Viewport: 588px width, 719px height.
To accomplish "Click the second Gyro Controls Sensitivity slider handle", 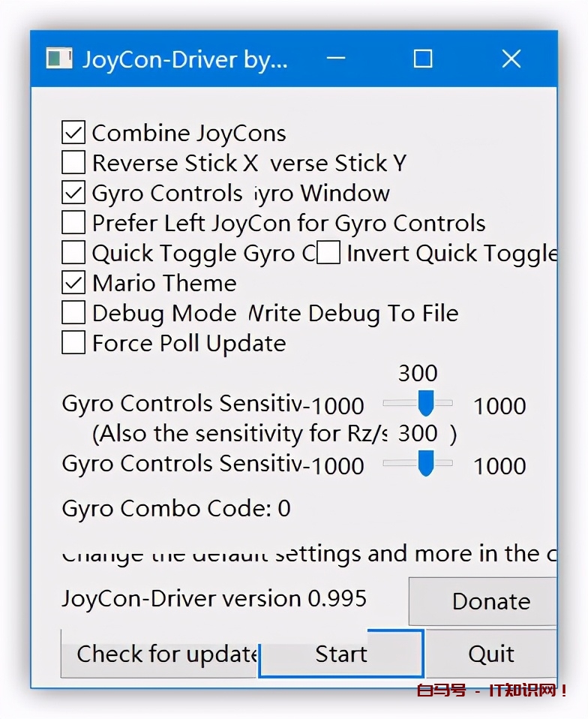I will click(x=425, y=463).
